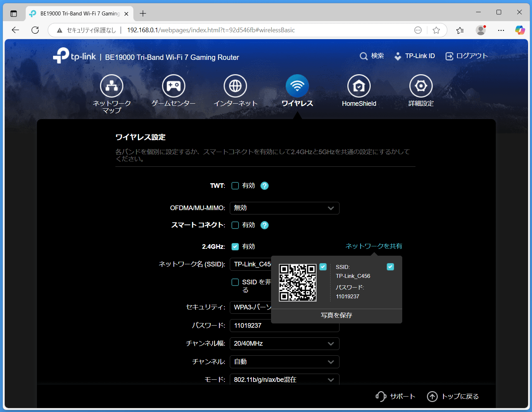
Task: Go back with browser back arrow
Action: (x=15, y=30)
